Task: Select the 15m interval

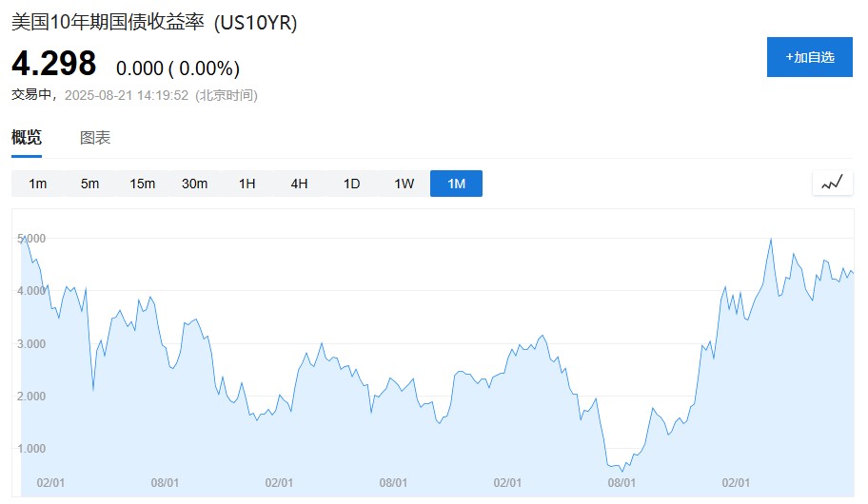Action: 142,184
